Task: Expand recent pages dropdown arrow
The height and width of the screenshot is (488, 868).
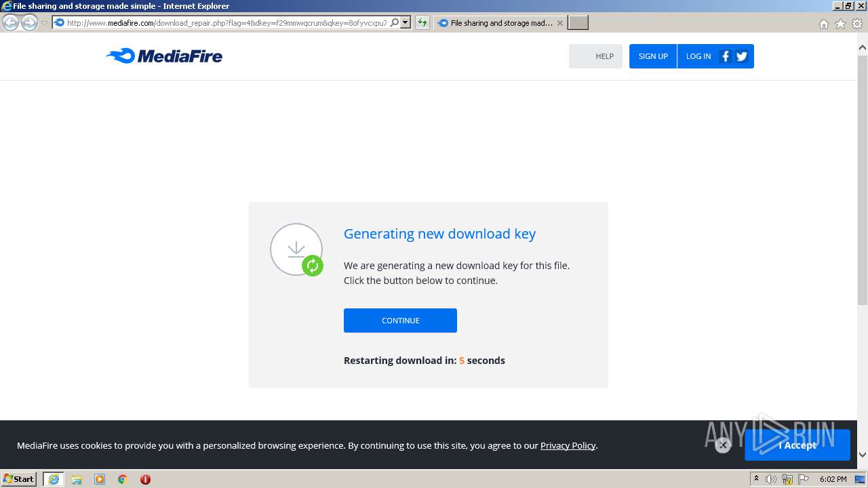Action: pyautogui.click(x=44, y=23)
